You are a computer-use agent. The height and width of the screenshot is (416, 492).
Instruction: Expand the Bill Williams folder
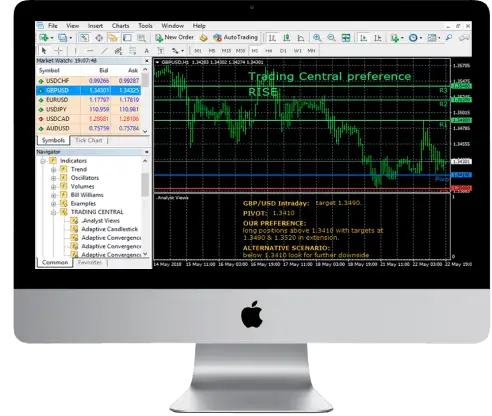click(x=53, y=195)
